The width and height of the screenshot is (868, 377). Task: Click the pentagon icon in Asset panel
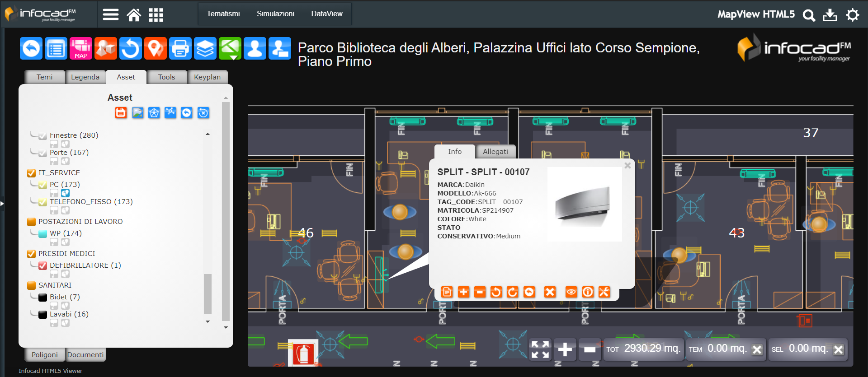pos(154,112)
